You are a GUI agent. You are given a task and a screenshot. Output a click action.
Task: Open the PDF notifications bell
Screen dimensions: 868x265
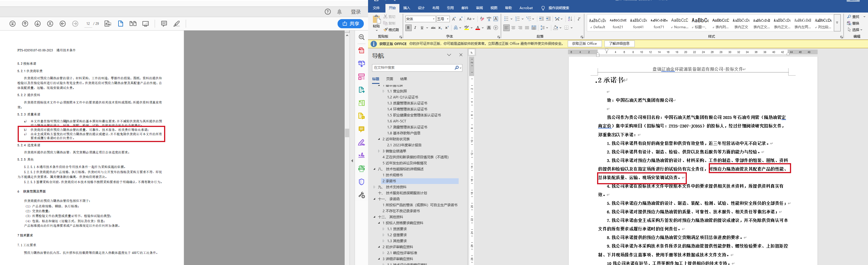[x=339, y=12]
